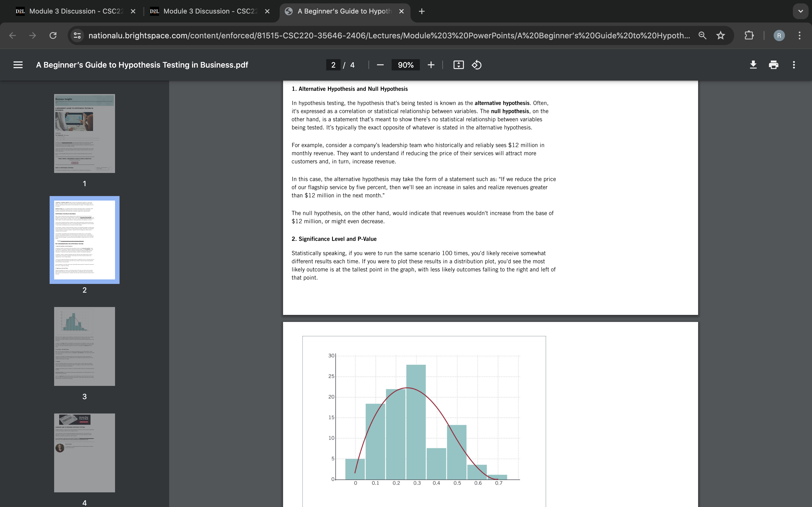The width and height of the screenshot is (812, 507).
Task: Open the browser extensions puzzle icon
Action: pyautogui.click(x=749, y=35)
